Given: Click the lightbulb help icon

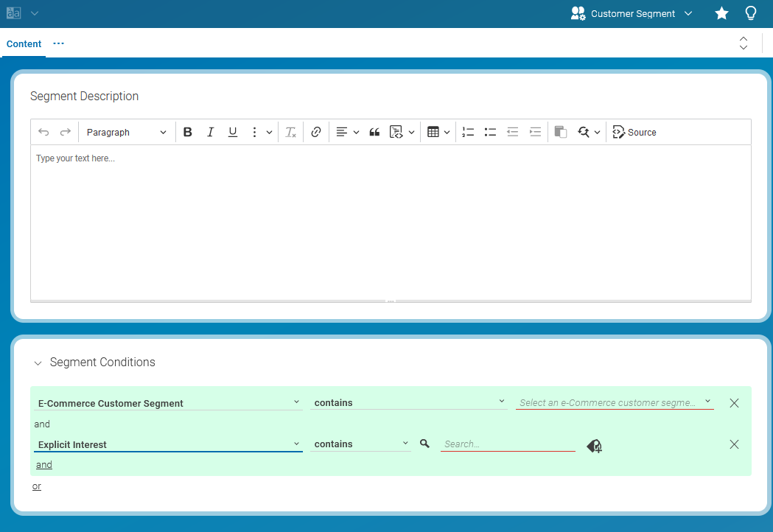Looking at the screenshot, I should pos(751,13).
